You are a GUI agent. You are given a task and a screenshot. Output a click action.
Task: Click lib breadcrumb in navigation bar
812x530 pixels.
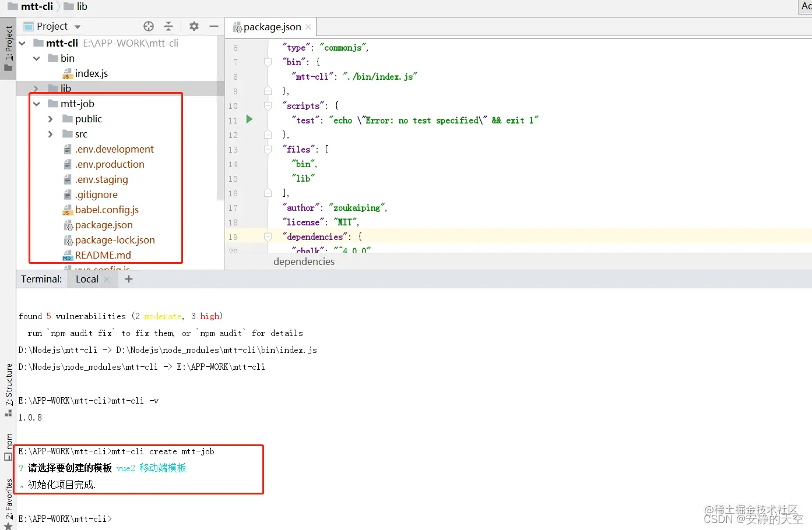(76, 6)
